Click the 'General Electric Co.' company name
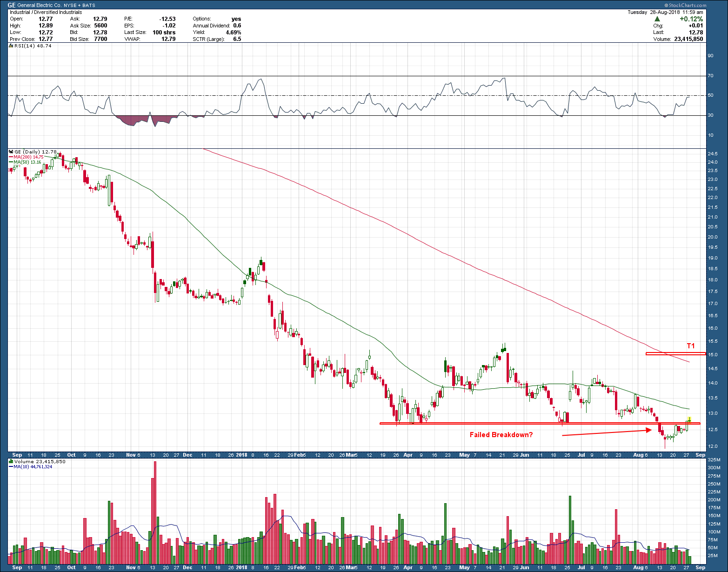The width and height of the screenshot is (728, 572). (x=40, y=6)
